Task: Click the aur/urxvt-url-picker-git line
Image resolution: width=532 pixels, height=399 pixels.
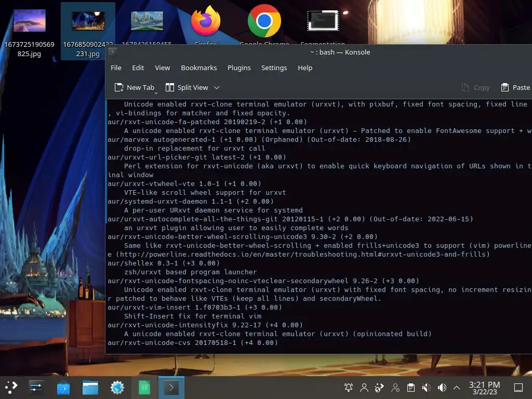Action: pos(197,157)
